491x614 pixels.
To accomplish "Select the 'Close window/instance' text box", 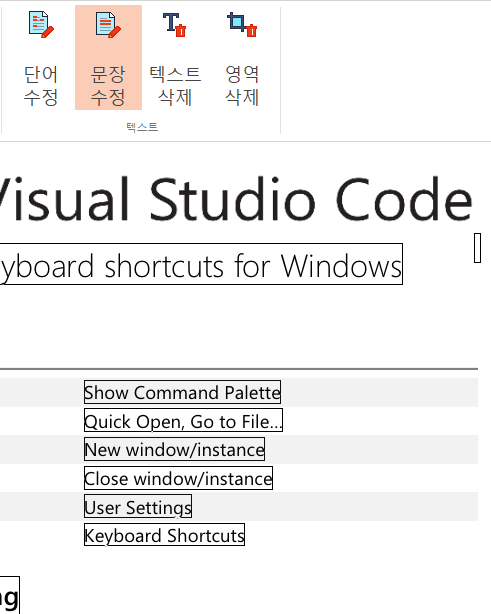I will (x=178, y=478).
